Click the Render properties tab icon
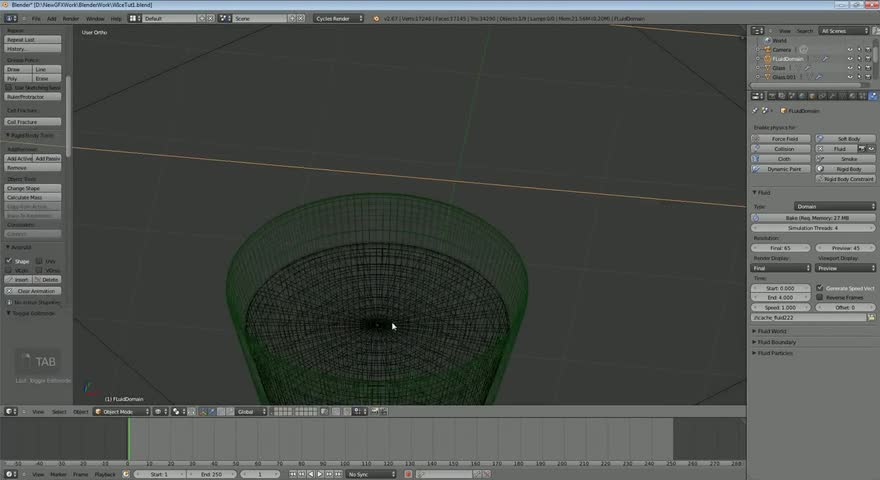This screenshot has width=880, height=480. [772, 96]
